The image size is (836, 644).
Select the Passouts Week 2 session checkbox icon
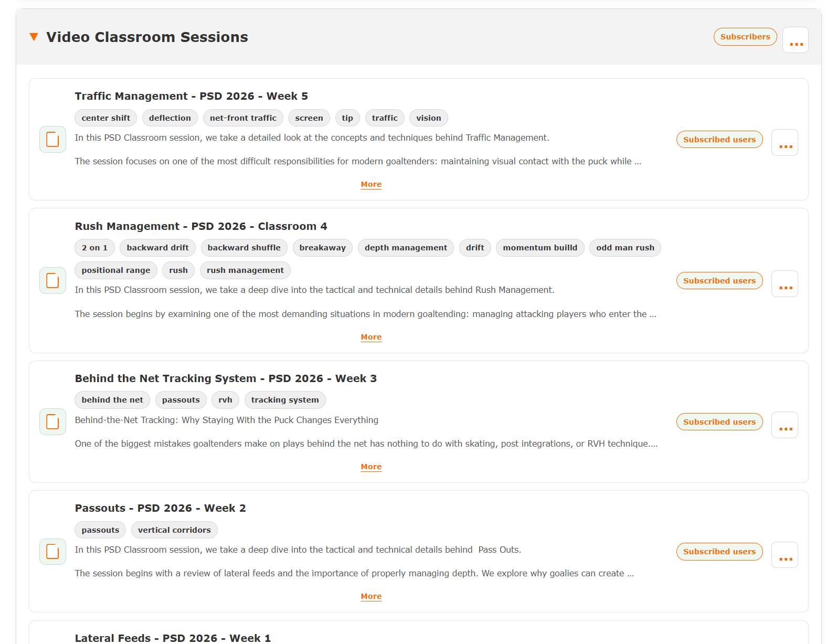[x=52, y=552]
